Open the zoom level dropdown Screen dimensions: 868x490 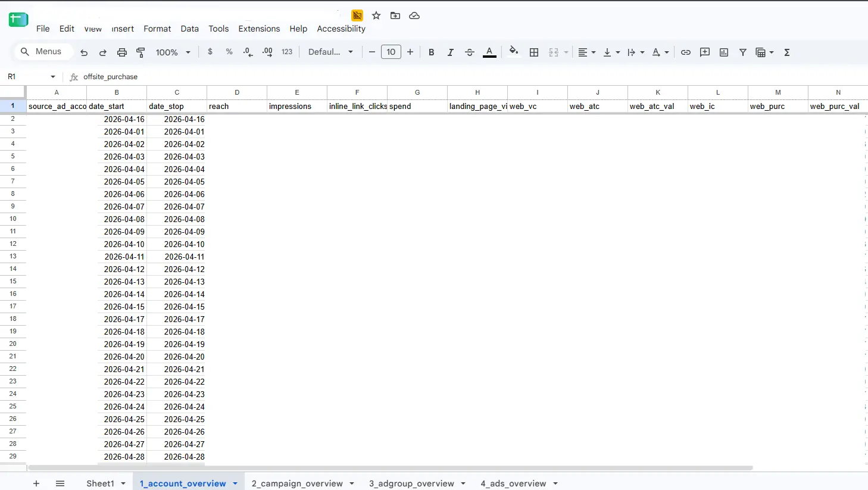173,52
